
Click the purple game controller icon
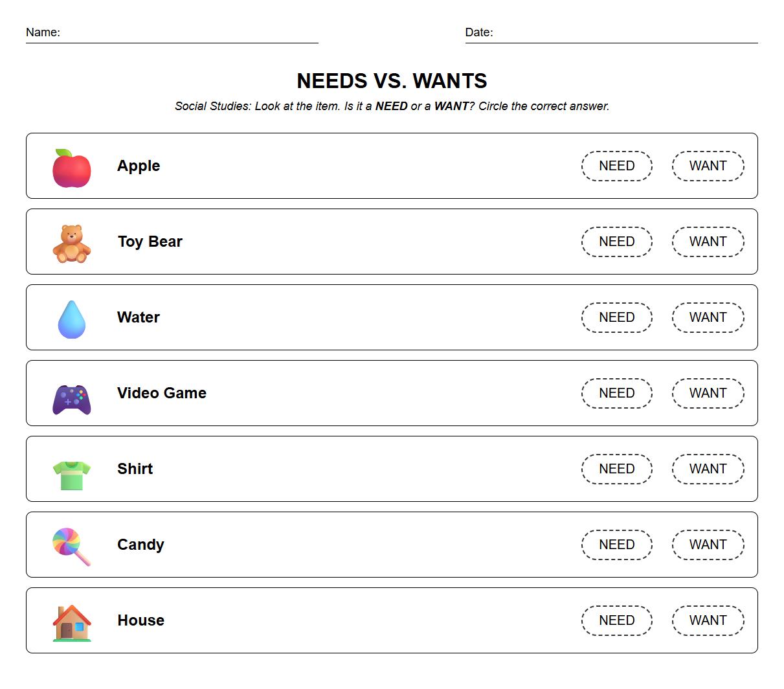tap(71, 399)
